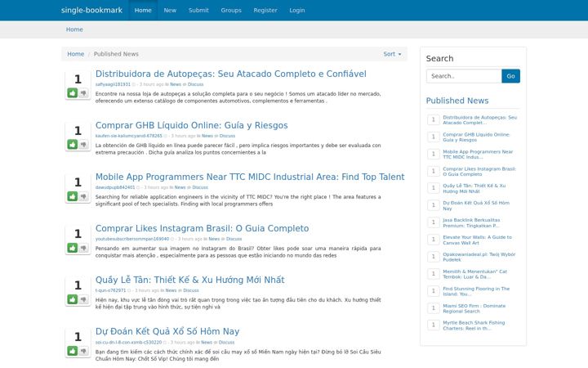Open headline Comprar GHB Líquido Online: Guía y Riesgos
This screenshot has width=588, height=368.
point(192,125)
